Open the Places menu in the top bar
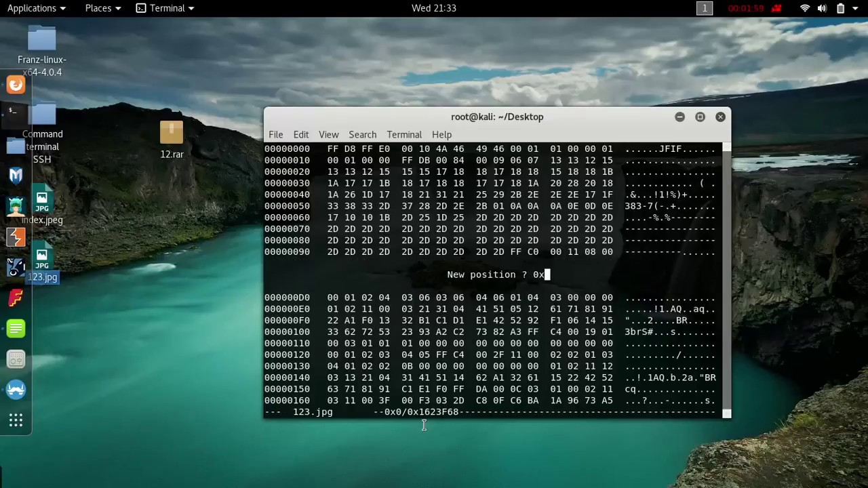 [103, 8]
